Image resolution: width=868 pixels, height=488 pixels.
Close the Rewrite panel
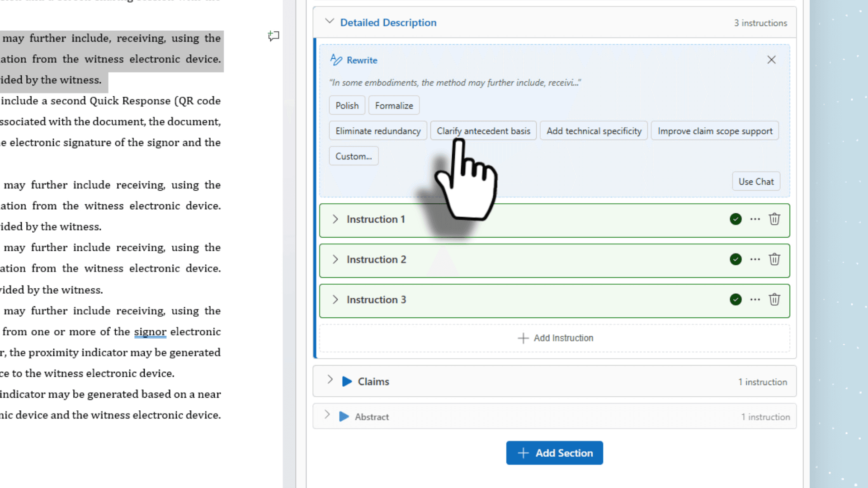[771, 60]
